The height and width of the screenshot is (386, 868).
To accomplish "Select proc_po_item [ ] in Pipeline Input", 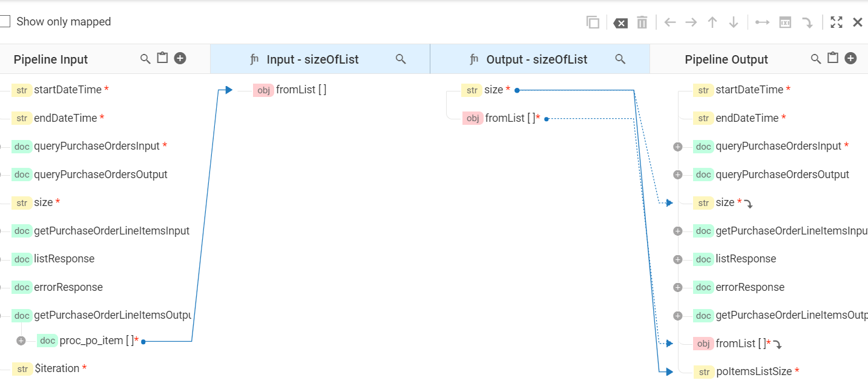I will [97, 341].
